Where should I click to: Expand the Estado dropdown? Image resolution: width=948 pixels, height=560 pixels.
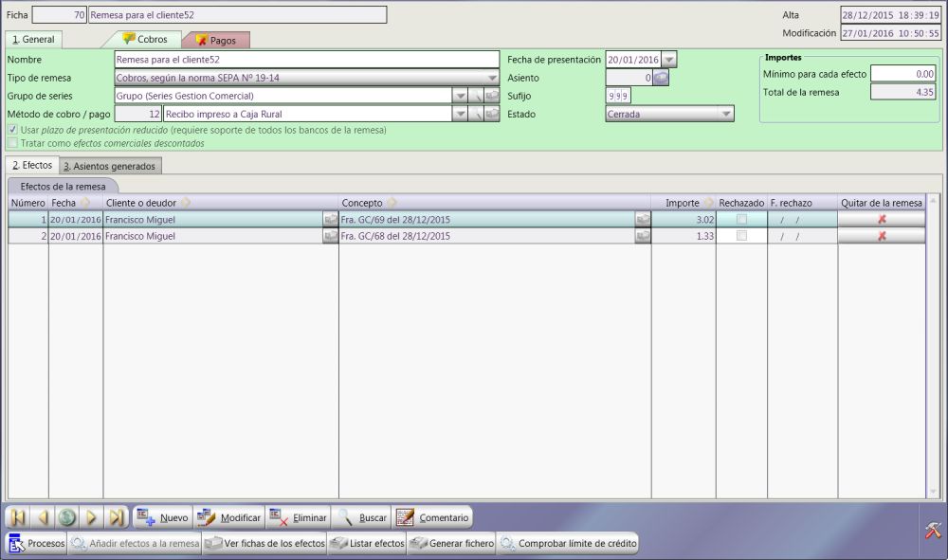(x=726, y=114)
